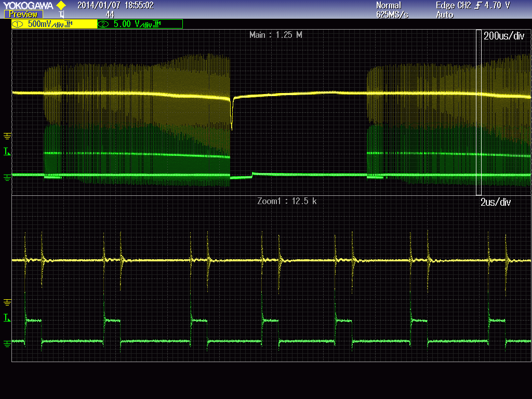
Task: Click the yellow CH1 ground marker in zoom window
Action: (x=7, y=302)
